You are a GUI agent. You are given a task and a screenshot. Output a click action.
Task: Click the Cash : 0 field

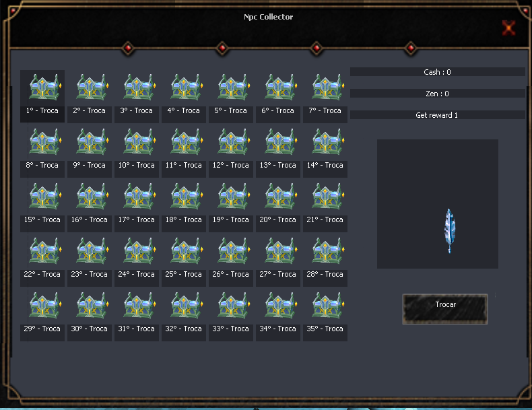tap(437, 72)
